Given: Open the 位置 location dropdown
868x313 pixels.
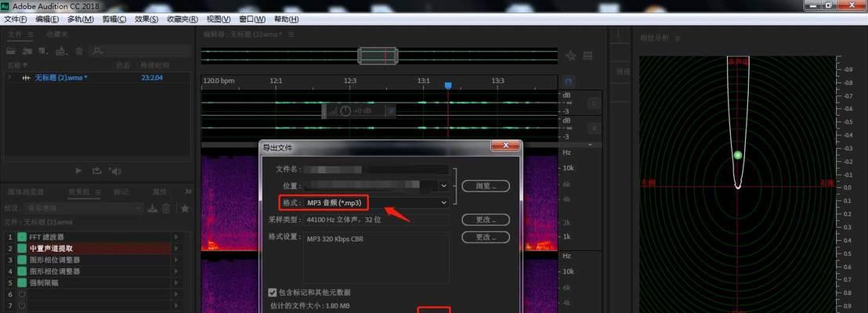Looking at the screenshot, I should tap(443, 185).
